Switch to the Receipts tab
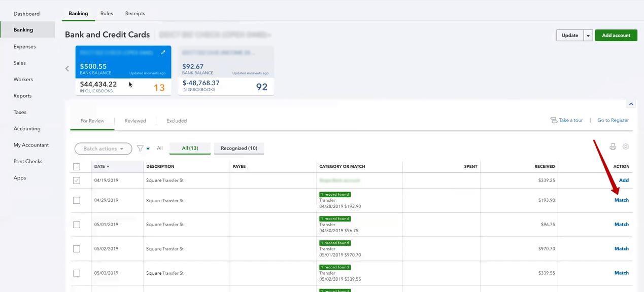 pyautogui.click(x=135, y=13)
